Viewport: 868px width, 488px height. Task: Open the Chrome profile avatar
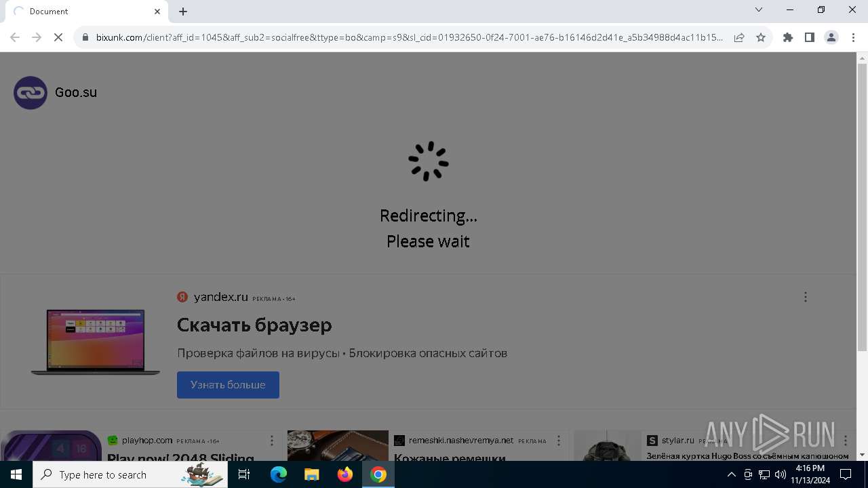pos(831,38)
